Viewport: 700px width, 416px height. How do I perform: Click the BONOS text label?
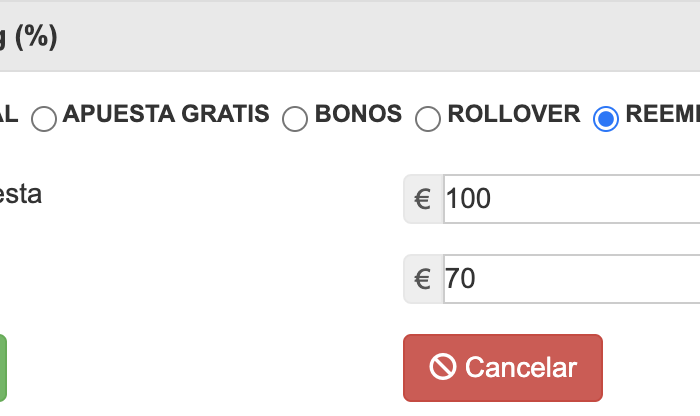(358, 114)
